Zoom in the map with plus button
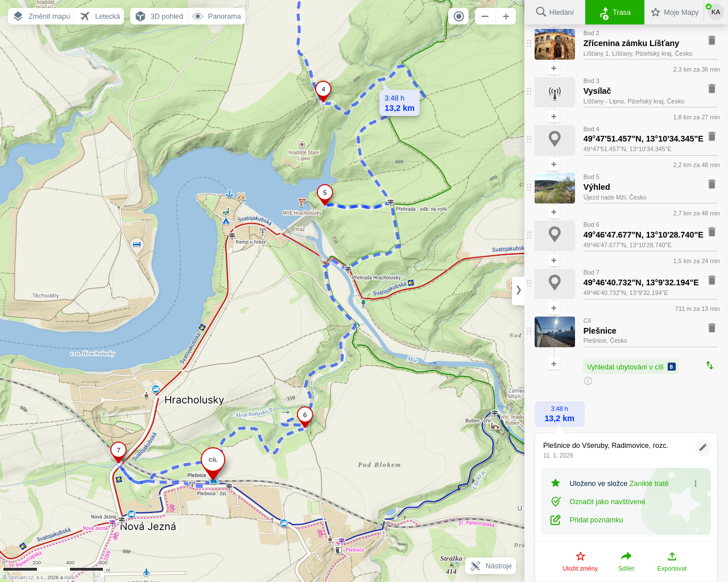Viewport: 728px width, 582px height. click(x=506, y=16)
